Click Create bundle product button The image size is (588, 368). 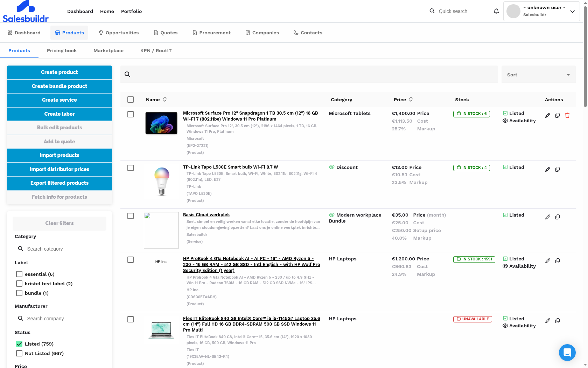(x=59, y=86)
